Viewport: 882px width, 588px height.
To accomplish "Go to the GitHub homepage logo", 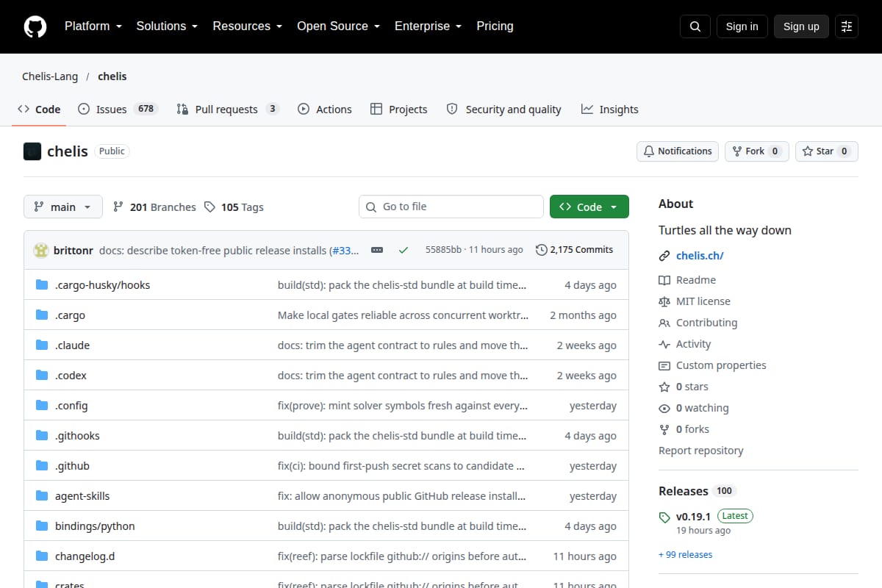I will click(x=35, y=26).
